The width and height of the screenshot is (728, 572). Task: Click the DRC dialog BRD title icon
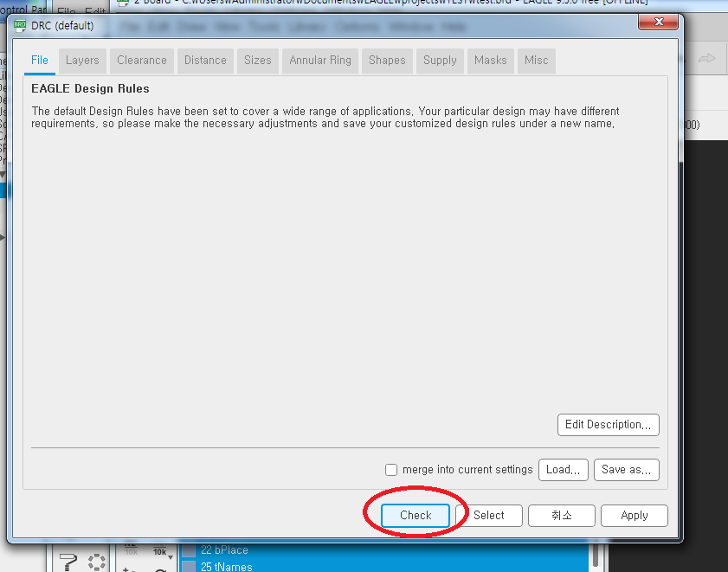20,26
